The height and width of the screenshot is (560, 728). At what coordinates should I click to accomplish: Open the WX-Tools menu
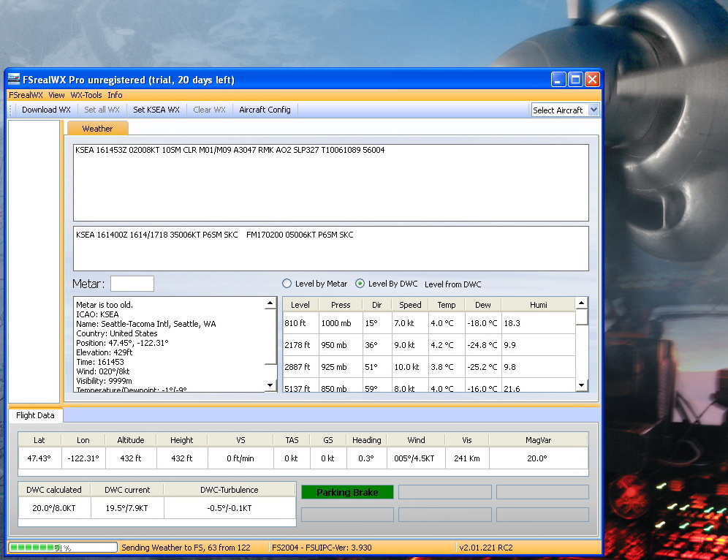click(86, 95)
